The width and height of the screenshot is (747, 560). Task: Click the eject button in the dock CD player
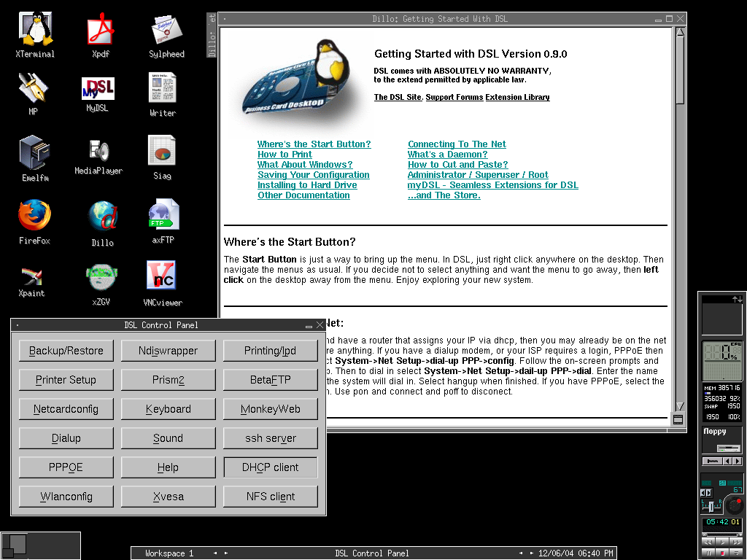(x=736, y=553)
